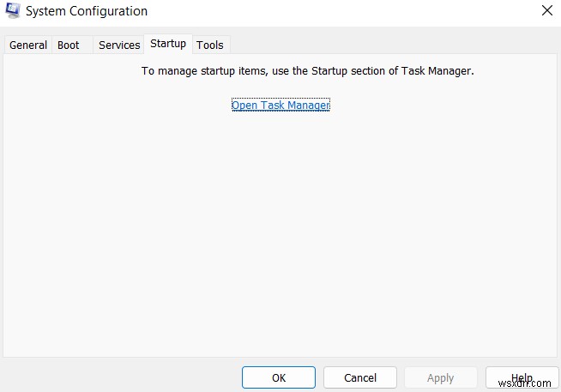Screen dimensions: 561x392
Task: Open Help for System Configuration
Action: (522, 377)
